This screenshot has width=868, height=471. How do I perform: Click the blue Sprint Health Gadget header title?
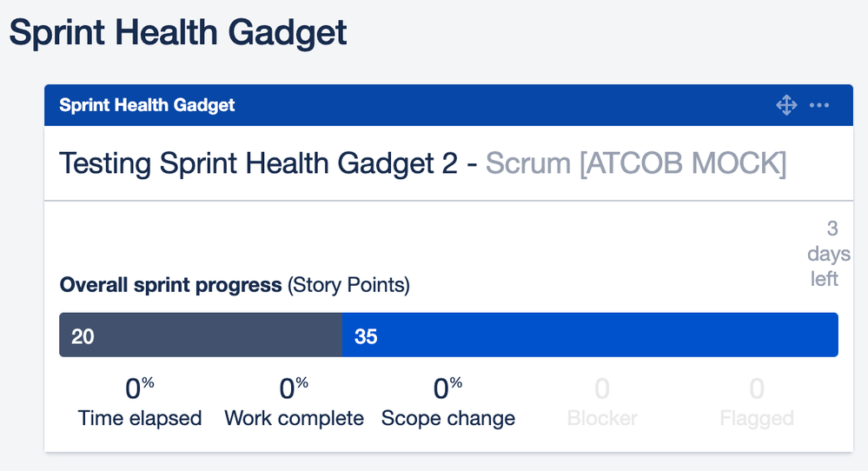pyautogui.click(x=147, y=105)
